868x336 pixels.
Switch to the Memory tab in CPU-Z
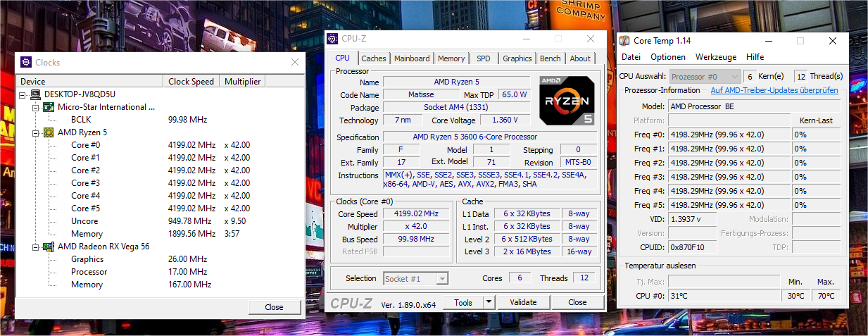point(451,58)
